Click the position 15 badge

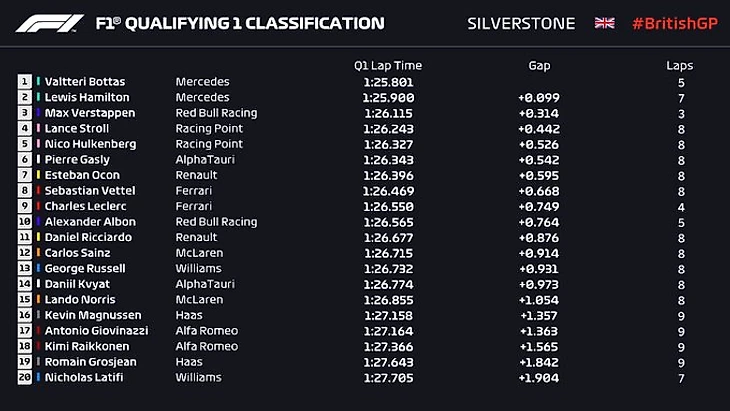click(x=25, y=300)
